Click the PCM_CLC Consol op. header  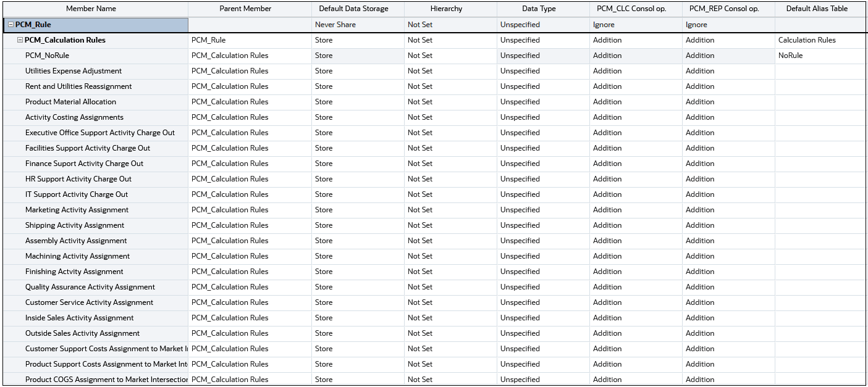point(631,9)
